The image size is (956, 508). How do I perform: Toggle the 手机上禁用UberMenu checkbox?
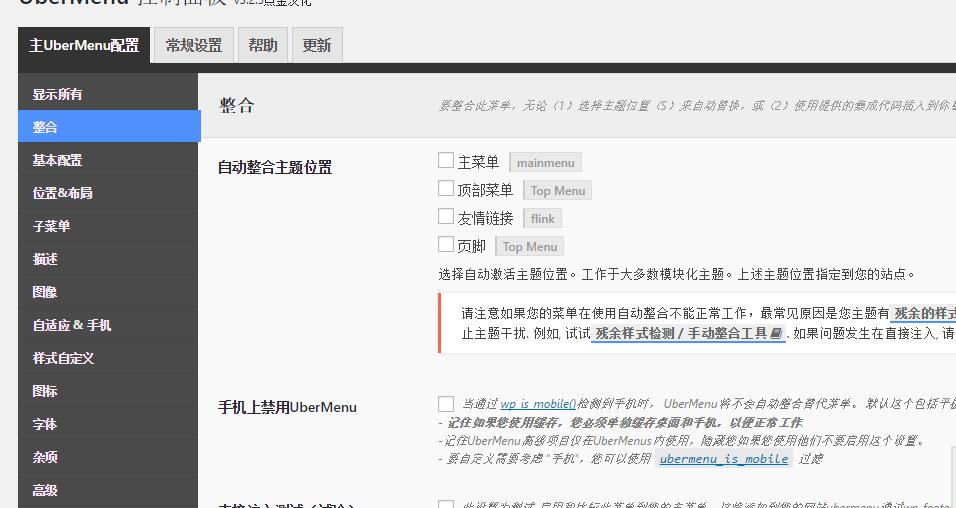click(x=446, y=404)
